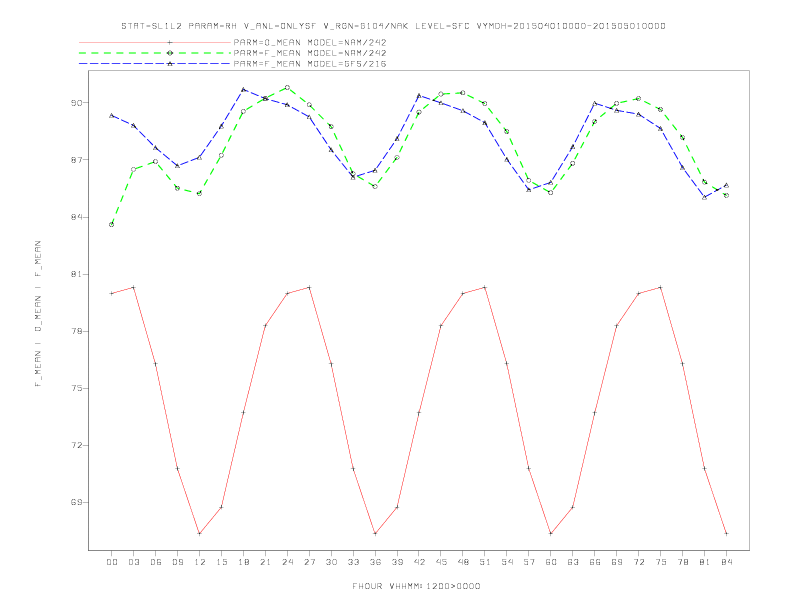The width and height of the screenshot is (792, 612).
Task: Click y-axis tick value 81
Action: (x=76, y=274)
